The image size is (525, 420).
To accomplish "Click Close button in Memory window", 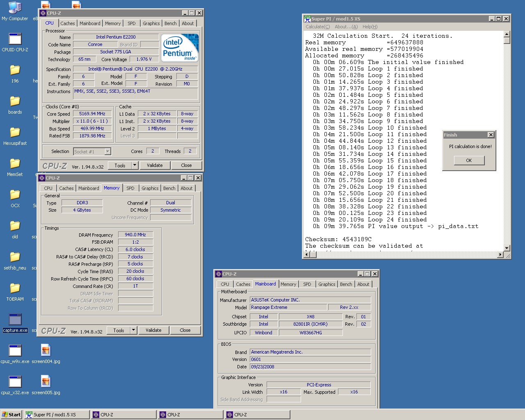I will [x=185, y=330].
